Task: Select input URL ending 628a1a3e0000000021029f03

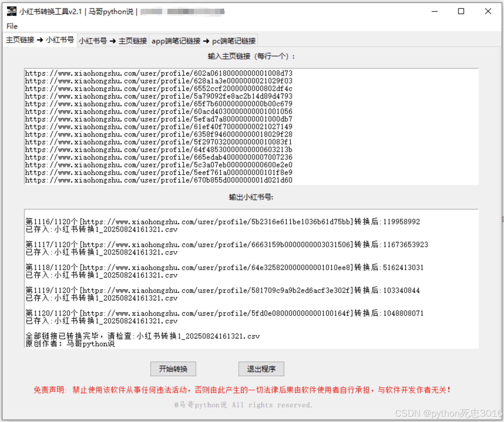Action: tap(159, 81)
